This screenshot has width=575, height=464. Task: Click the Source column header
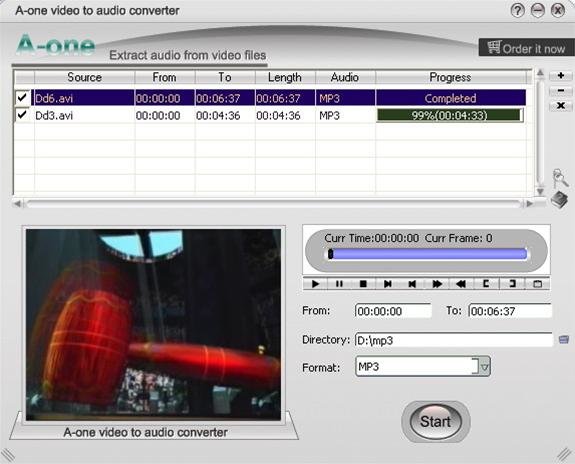[x=84, y=77]
